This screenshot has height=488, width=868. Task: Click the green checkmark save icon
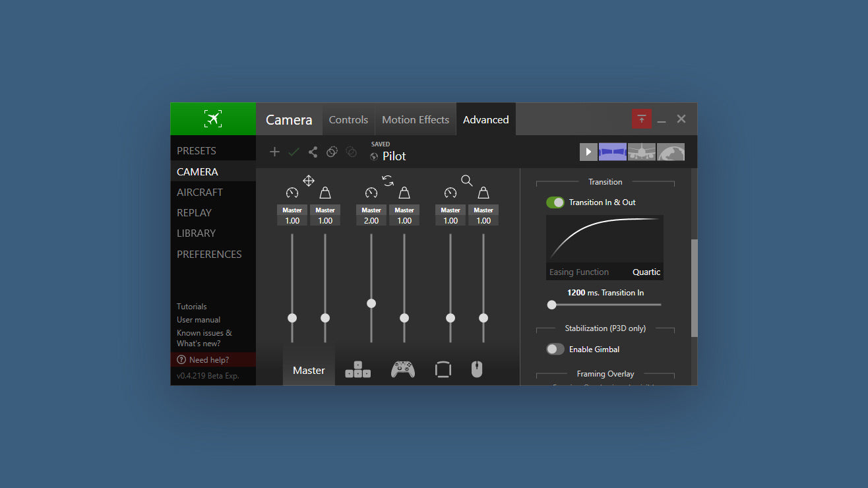tap(294, 152)
